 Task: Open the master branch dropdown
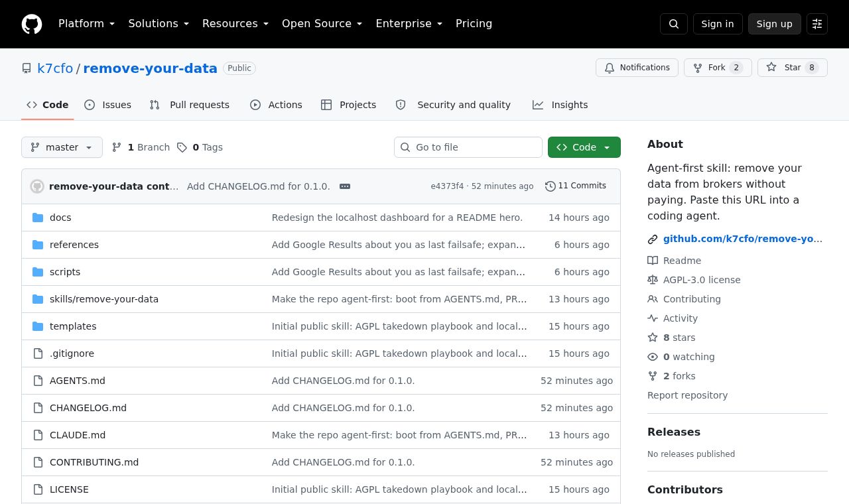pos(62,147)
